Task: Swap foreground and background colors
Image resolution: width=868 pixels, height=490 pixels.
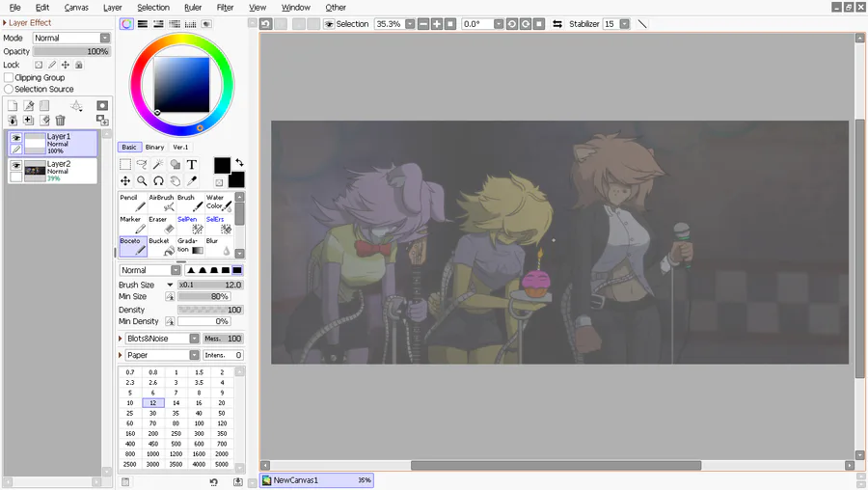Action: [x=239, y=163]
